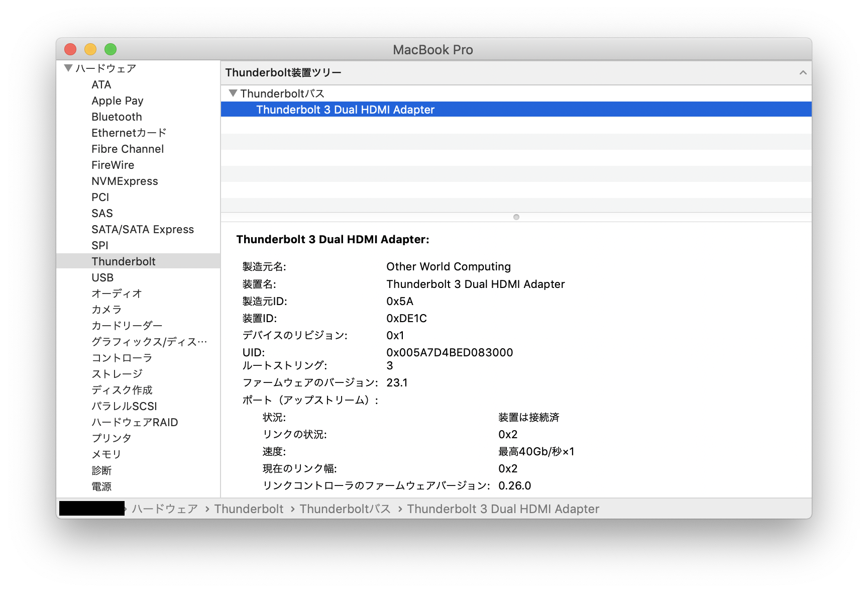Screen dimensions: 868x593
Task: Click the speed value 最高40Gb/秒×1
Action: pyautogui.click(x=536, y=451)
